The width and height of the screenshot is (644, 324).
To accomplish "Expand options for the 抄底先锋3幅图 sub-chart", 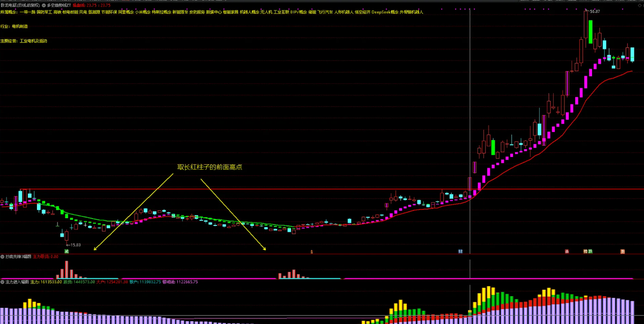I will 2,257.
